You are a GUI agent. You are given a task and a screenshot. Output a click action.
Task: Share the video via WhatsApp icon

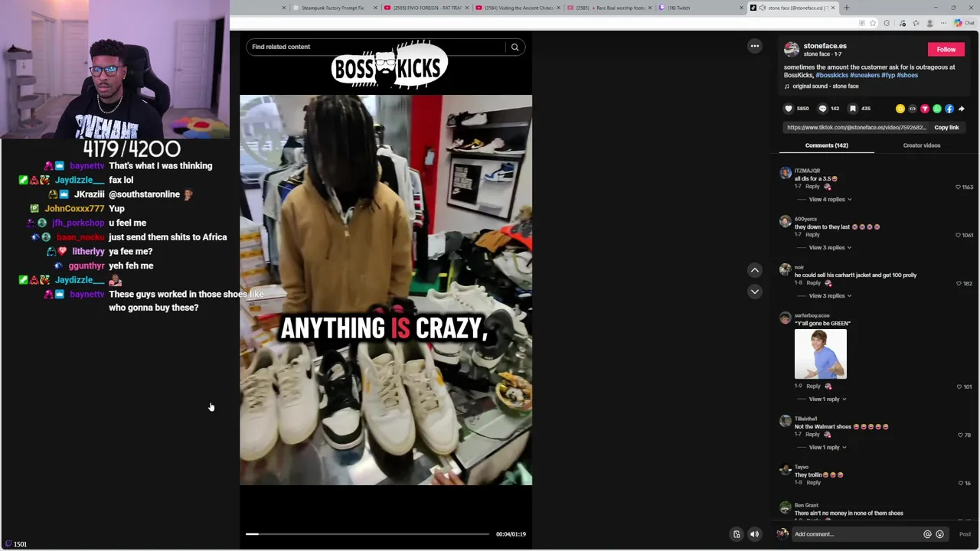(937, 109)
